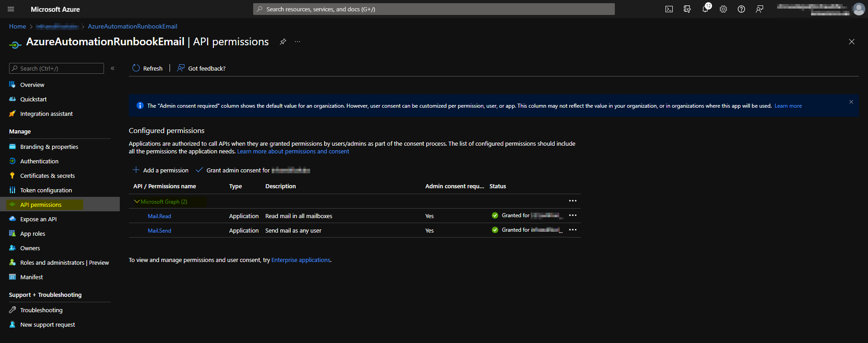Click Grant admin consent button
The height and width of the screenshot is (343, 868).
point(253,170)
